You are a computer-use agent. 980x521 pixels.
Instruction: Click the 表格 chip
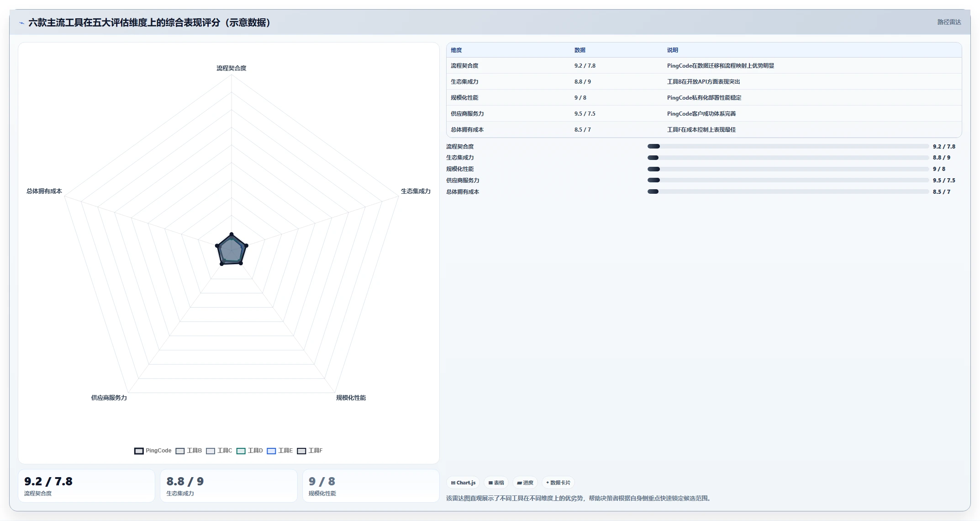pos(496,483)
